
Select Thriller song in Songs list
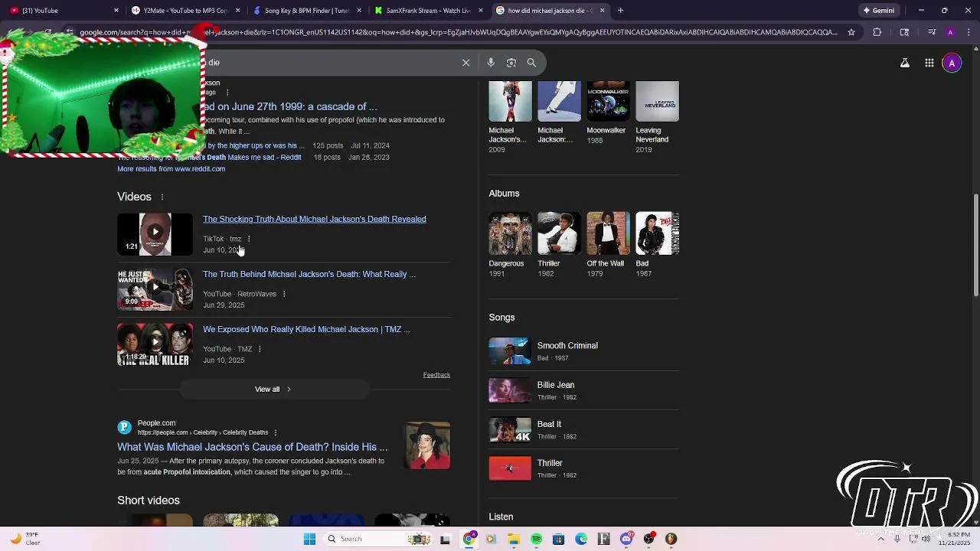(583, 468)
